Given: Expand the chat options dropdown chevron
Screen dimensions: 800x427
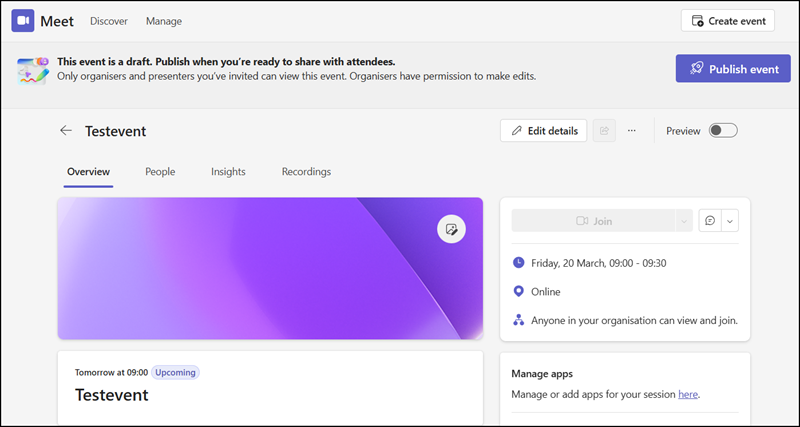Looking at the screenshot, I should point(730,221).
